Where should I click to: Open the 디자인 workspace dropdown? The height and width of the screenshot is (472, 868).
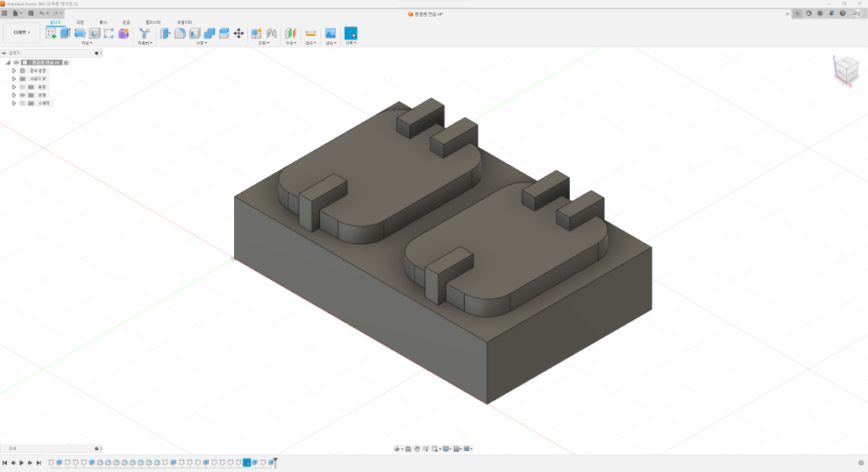pos(22,32)
